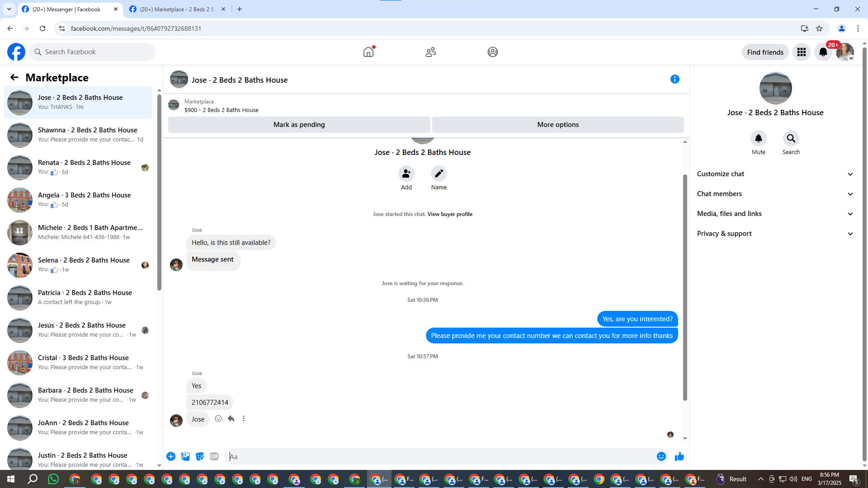Search within the conversation
868x488 pixels.
pos(791,138)
